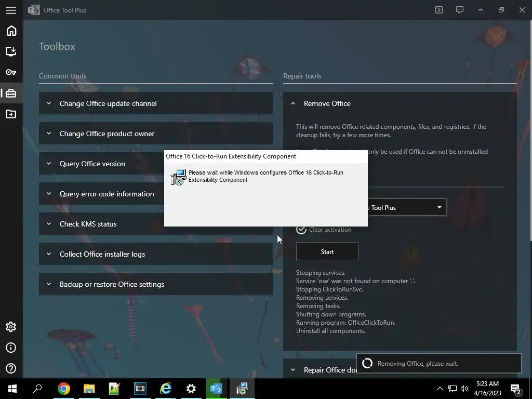Click the 'Common tools' heading
The height and width of the screenshot is (399, 532).
62,76
